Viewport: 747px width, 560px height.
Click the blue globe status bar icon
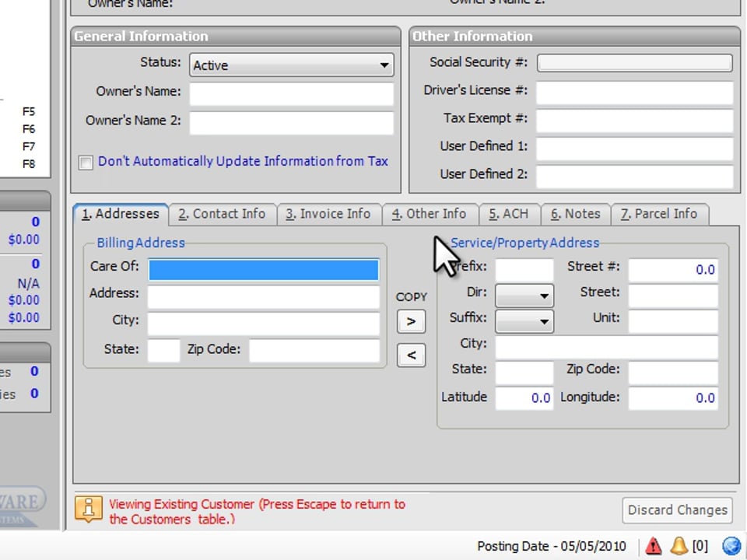click(x=731, y=546)
